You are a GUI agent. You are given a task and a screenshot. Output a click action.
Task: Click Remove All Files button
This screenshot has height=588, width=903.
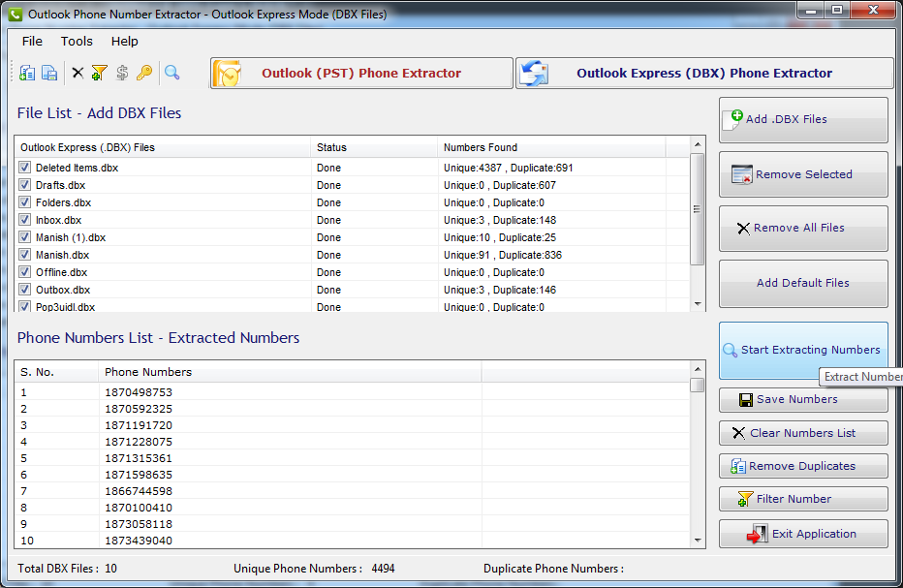[803, 228]
